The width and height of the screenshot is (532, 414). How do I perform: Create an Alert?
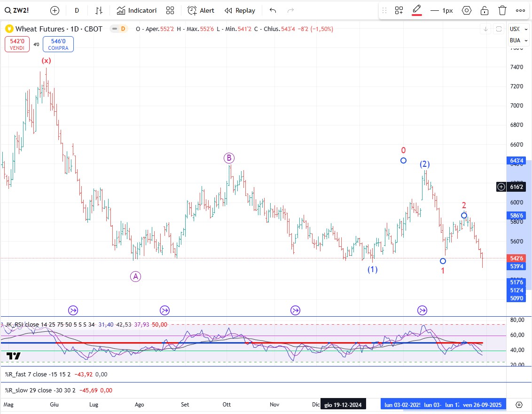pos(201,10)
